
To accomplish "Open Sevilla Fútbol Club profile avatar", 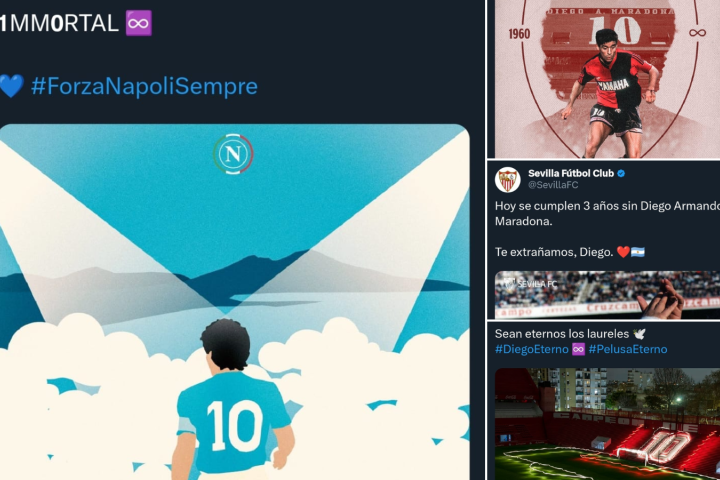I will (x=507, y=179).
